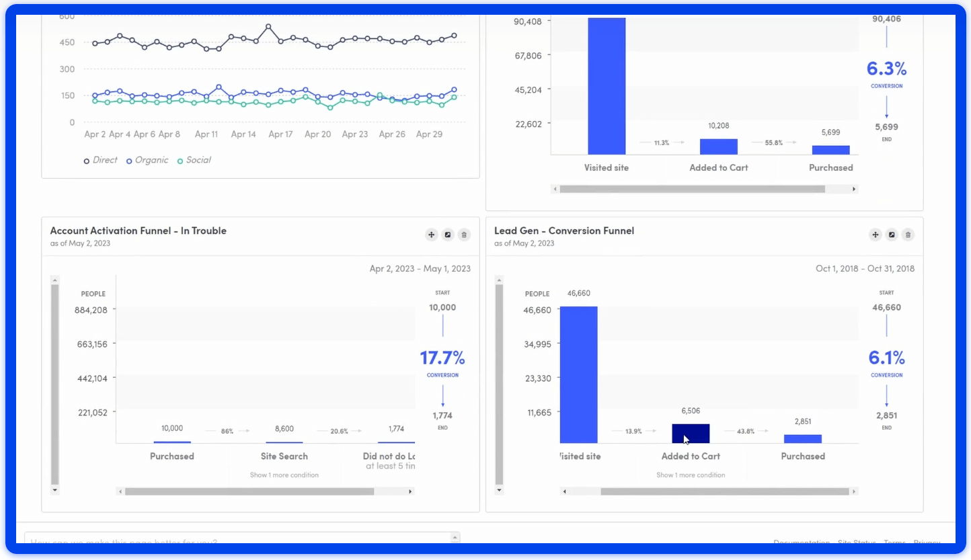Toggle the Direct series in the line chart legend
The height and width of the screenshot is (560, 971).
(100, 160)
